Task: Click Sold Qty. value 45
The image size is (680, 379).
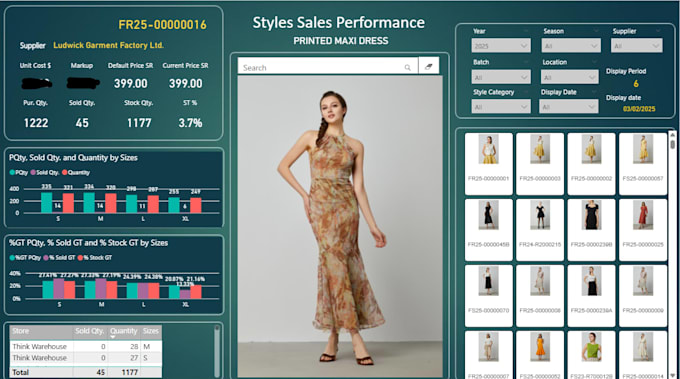Action: [82, 123]
